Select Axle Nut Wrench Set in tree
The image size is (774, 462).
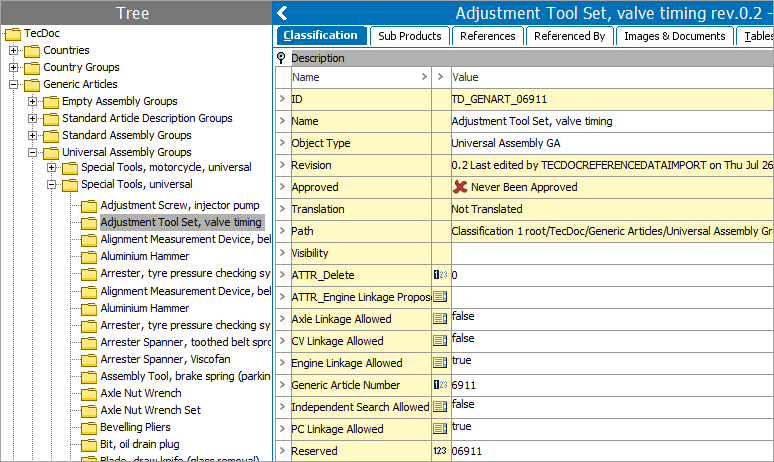click(151, 410)
